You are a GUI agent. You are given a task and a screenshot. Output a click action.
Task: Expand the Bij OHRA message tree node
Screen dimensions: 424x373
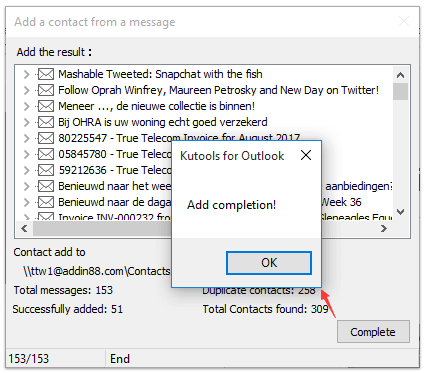(27, 122)
